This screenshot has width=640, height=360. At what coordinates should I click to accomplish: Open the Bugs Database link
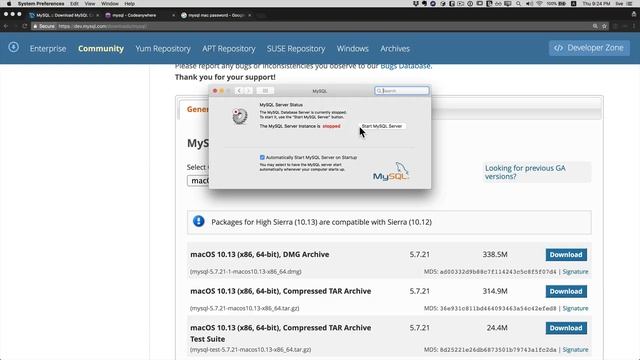point(405,66)
